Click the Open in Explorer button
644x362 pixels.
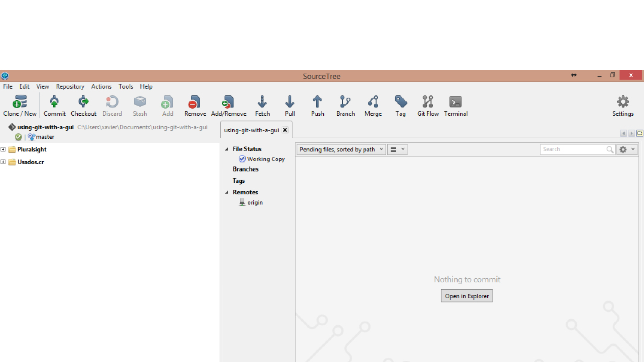point(466,296)
